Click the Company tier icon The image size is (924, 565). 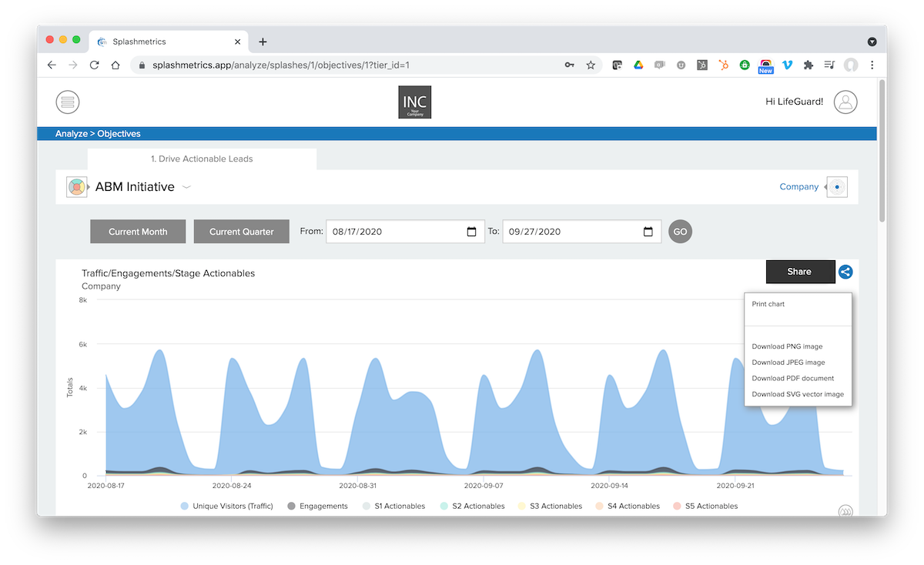click(837, 187)
